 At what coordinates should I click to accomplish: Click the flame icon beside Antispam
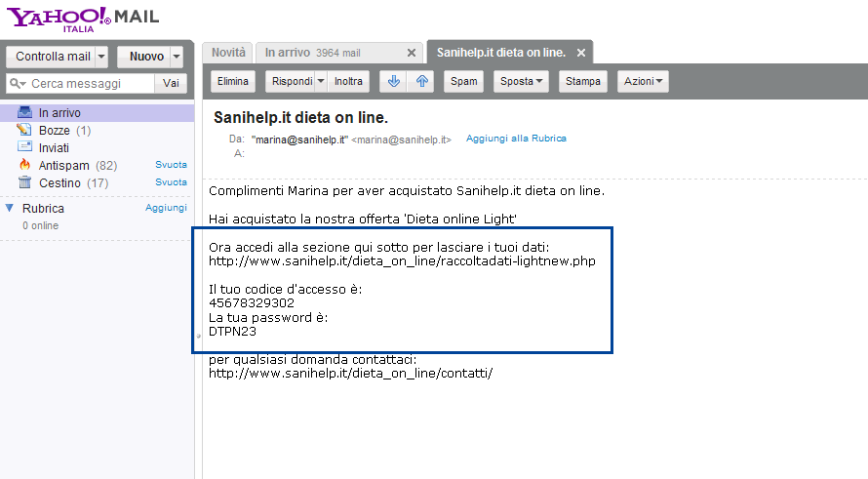point(24,165)
